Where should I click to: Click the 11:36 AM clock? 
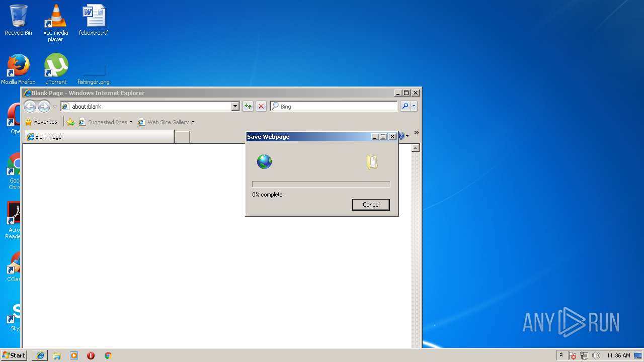pyautogui.click(x=618, y=355)
